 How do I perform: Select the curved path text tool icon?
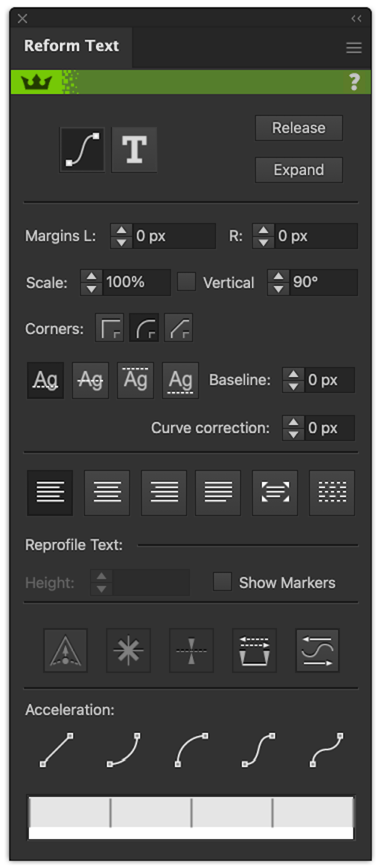coord(82,149)
